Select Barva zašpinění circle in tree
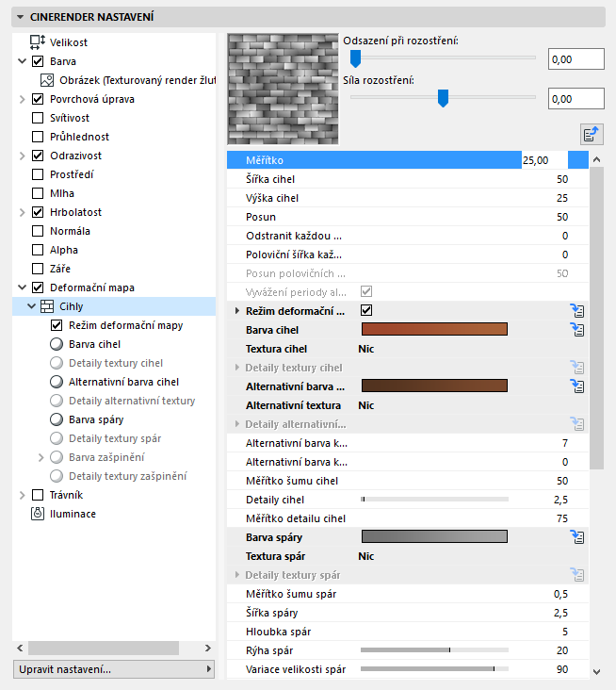Viewport: 616px width, 690px height. pyautogui.click(x=57, y=457)
